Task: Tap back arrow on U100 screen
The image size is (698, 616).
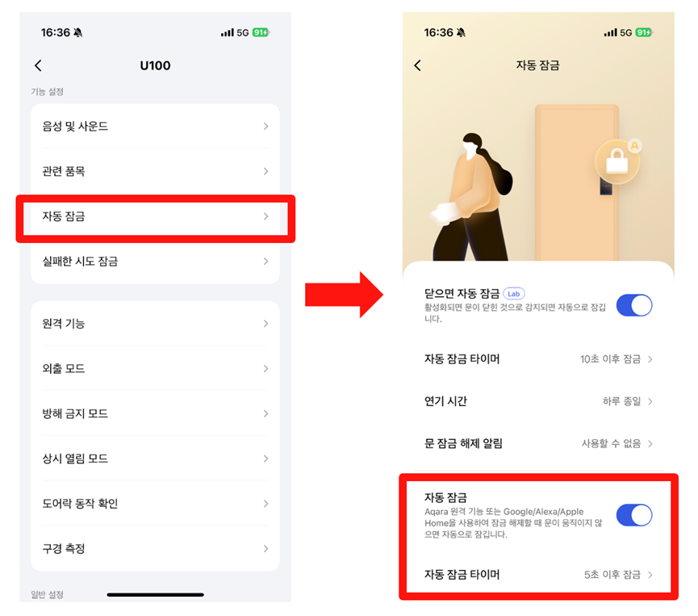Action: tap(38, 65)
